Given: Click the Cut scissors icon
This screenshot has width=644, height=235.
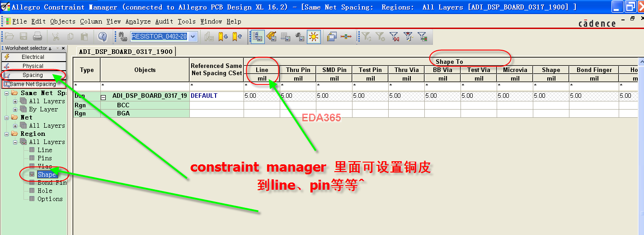Looking at the screenshot, I should 56,37.
